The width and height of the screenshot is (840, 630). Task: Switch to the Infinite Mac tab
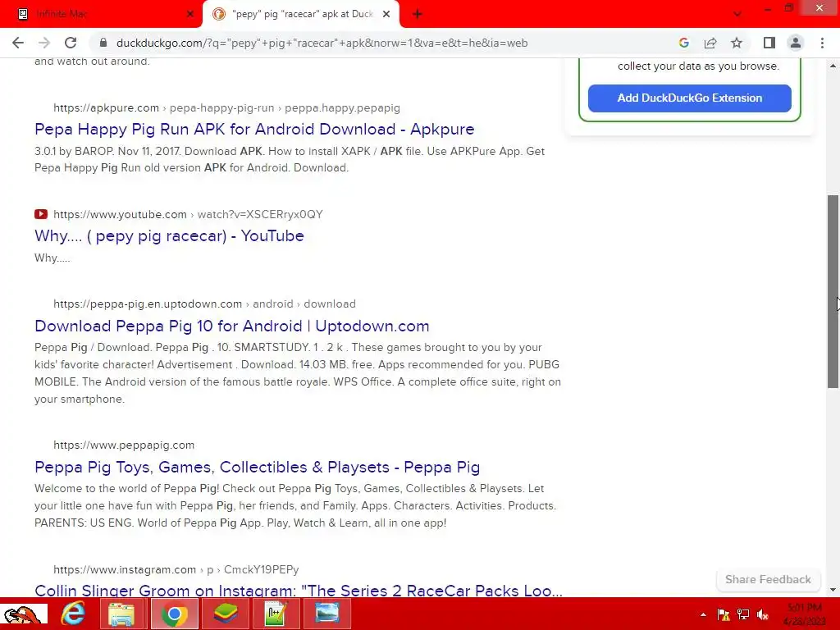[x=101, y=14]
